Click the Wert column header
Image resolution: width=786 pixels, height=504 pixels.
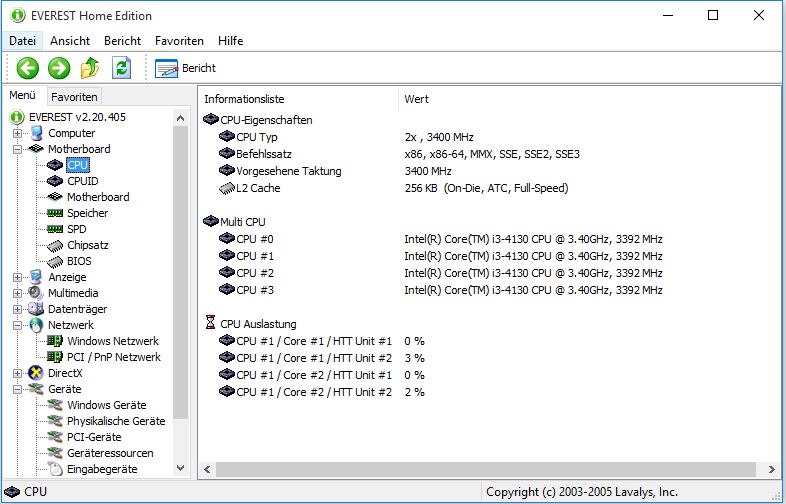(416, 99)
